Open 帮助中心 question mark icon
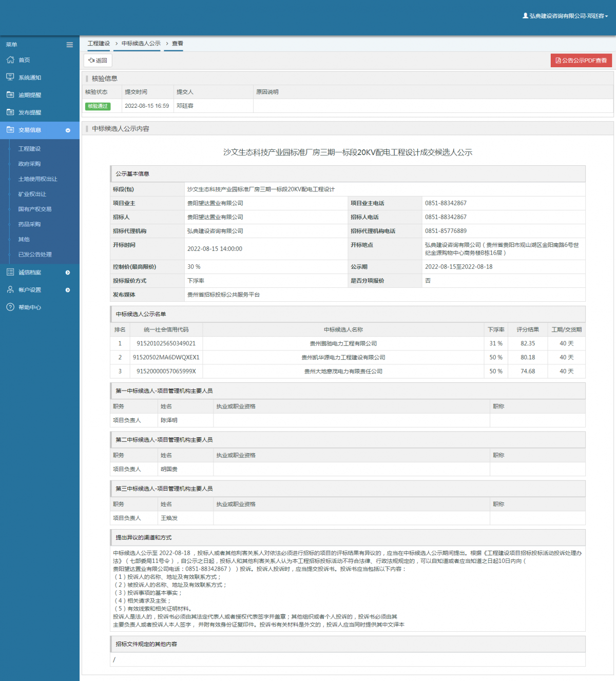Screen dimensions: 616x681 pyautogui.click(x=10, y=307)
